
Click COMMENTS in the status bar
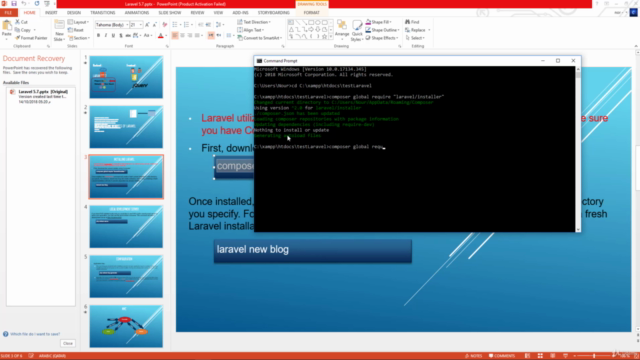(x=502, y=356)
